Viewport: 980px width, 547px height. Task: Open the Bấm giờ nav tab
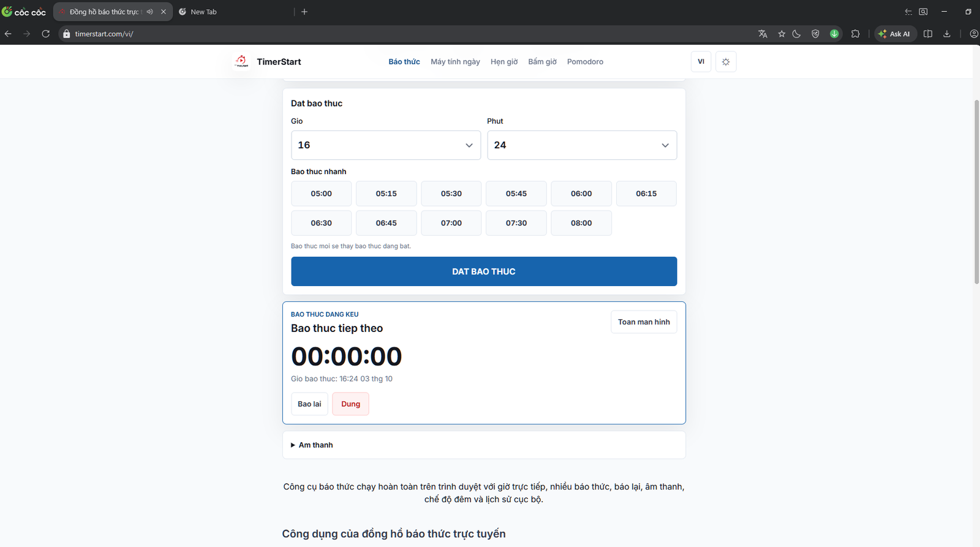tap(542, 62)
